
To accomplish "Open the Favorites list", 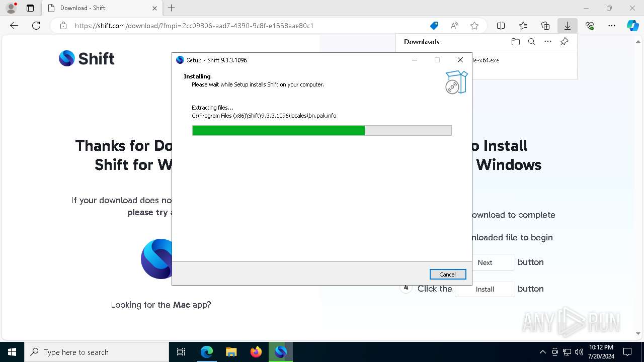I will click(523, 26).
